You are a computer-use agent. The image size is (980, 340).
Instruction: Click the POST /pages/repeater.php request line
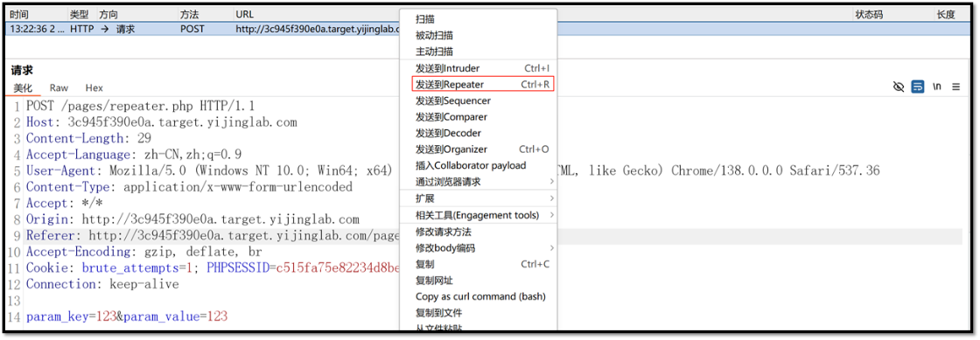click(x=140, y=106)
